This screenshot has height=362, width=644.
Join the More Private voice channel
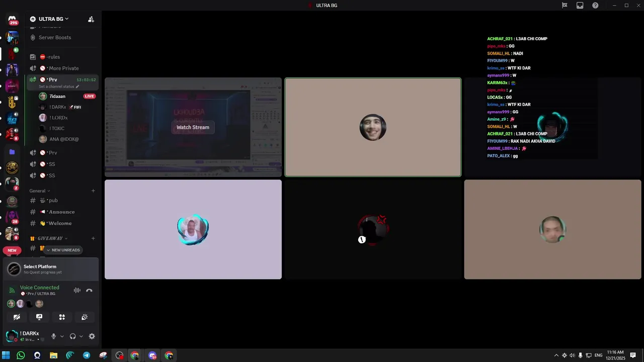[x=62, y=68]
